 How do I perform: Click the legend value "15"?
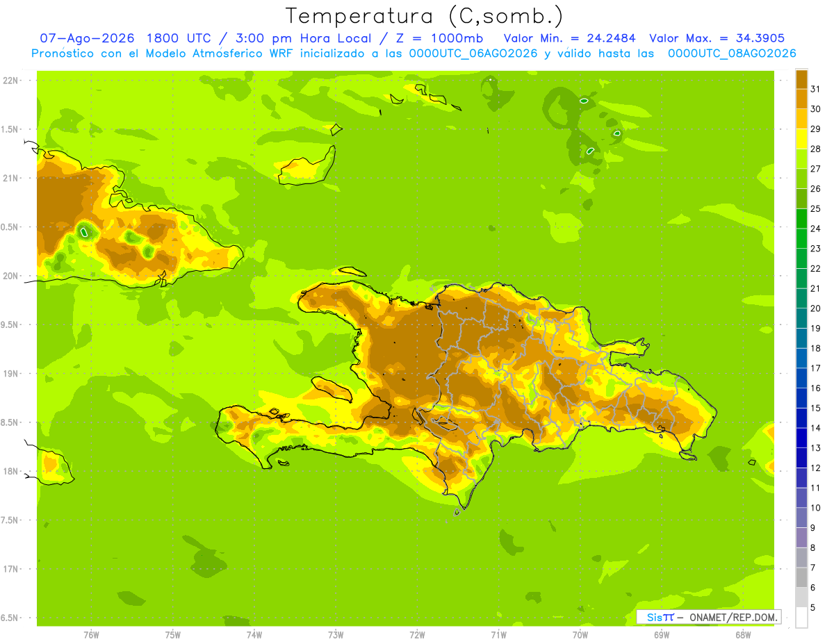pyautogui.click(x=816, y=408)
